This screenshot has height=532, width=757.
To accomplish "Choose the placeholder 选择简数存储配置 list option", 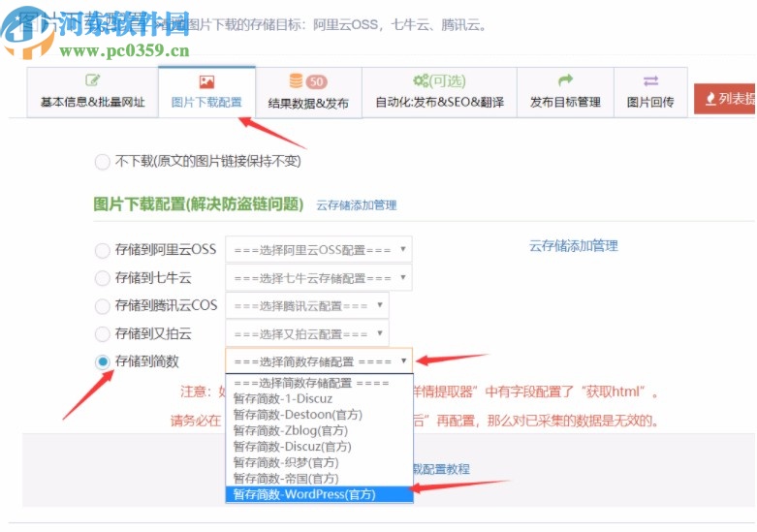I will pyautogui.click(x=319, y=383).
